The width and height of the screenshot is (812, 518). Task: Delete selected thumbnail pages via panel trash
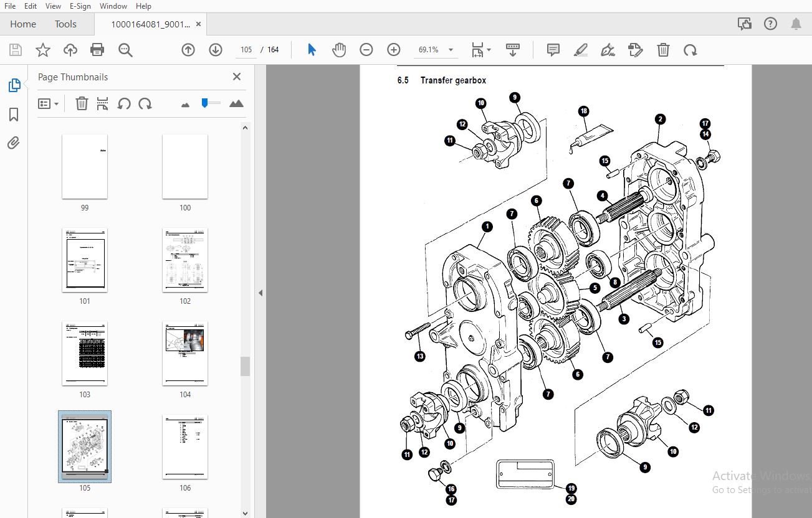[82, 104]
